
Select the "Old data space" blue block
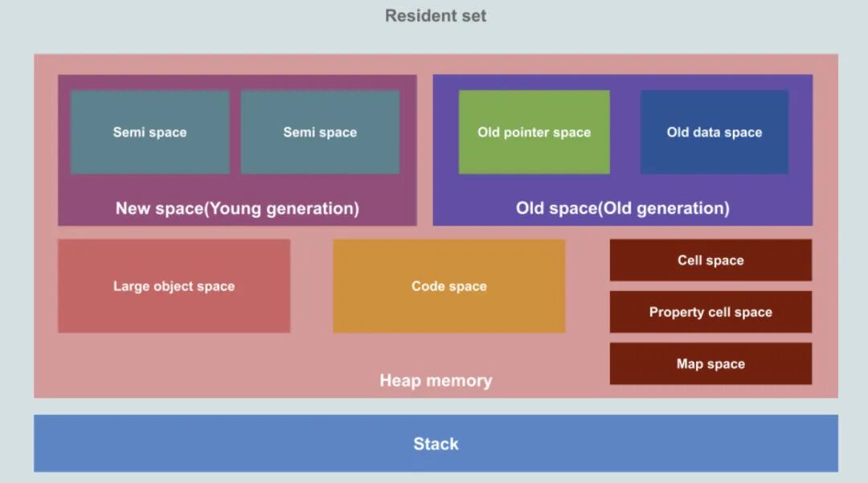pyautogui.click(x=714, y=133)
